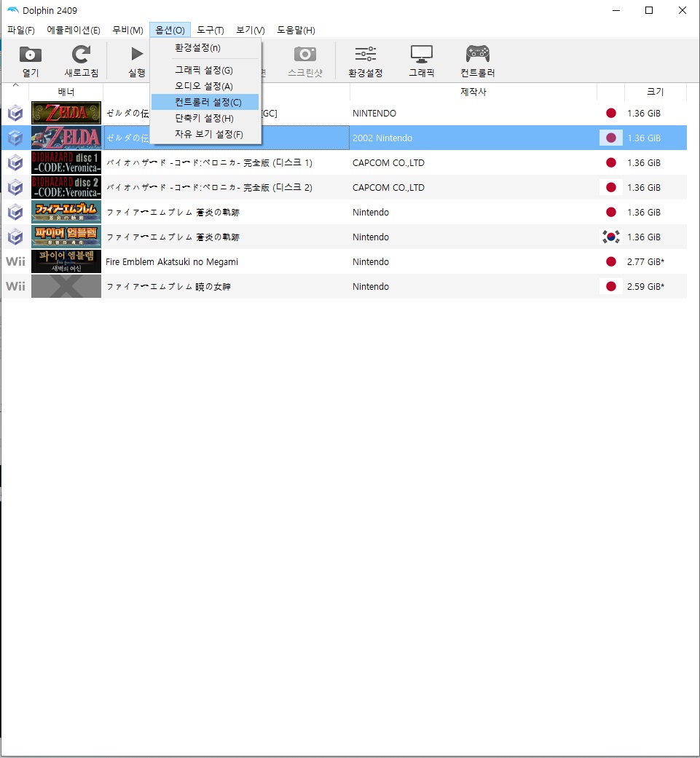700x758 pixels.
Task: Click the sort arrow above the platform column
Action: [x=15, y=85]
